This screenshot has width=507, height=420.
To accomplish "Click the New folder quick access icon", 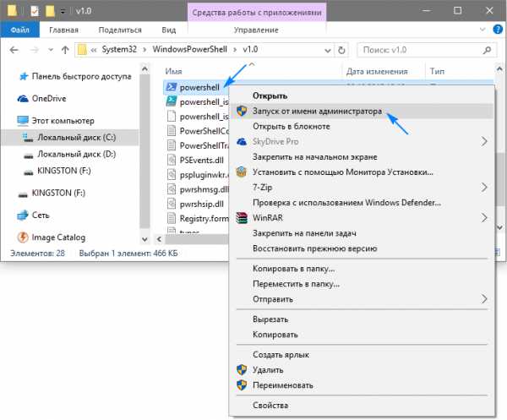I will [50, 11].
